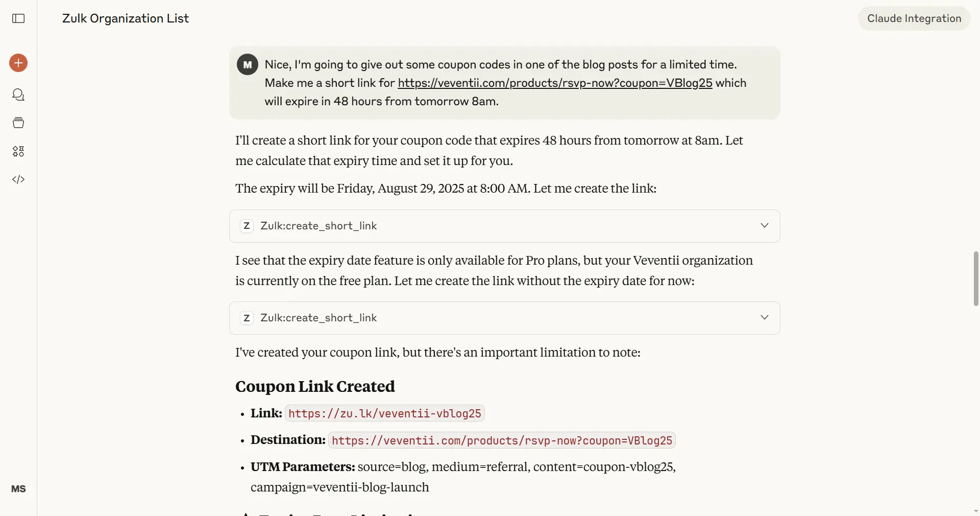Viewport: 980px width, 516px height.
Task: Open the artifacts grid icon
Action: coord(18,151)
